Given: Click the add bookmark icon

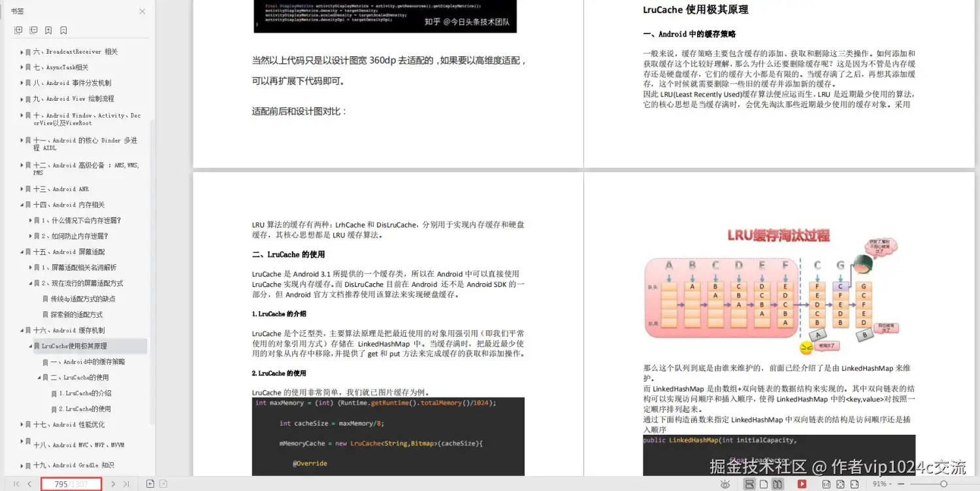Looking at the screenshot, I should tap(48, 29).
